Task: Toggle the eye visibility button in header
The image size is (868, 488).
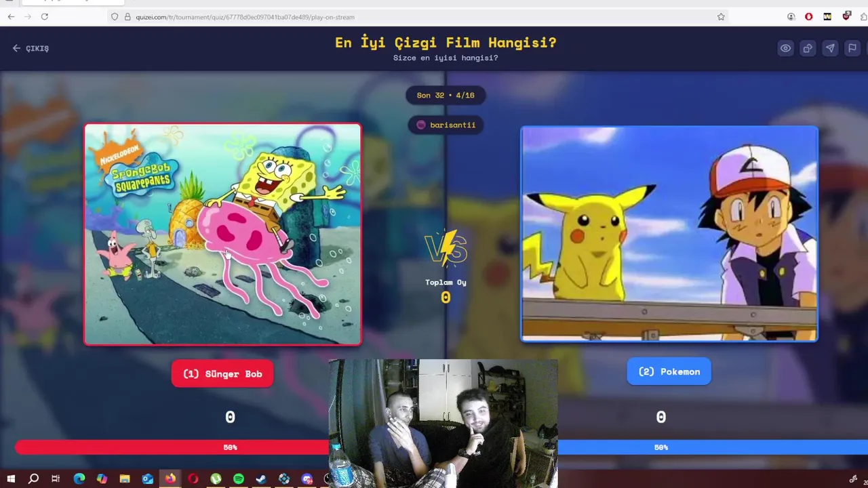Action: click(785, 48)
